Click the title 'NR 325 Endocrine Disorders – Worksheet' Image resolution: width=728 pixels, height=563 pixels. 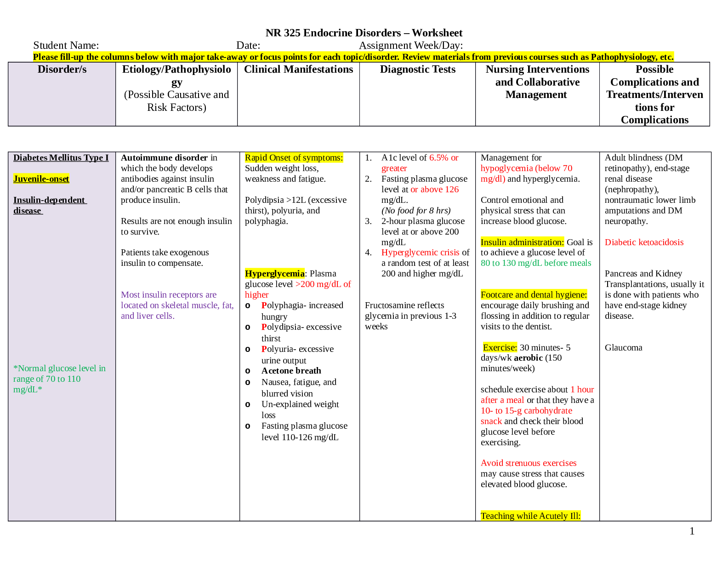364,33
